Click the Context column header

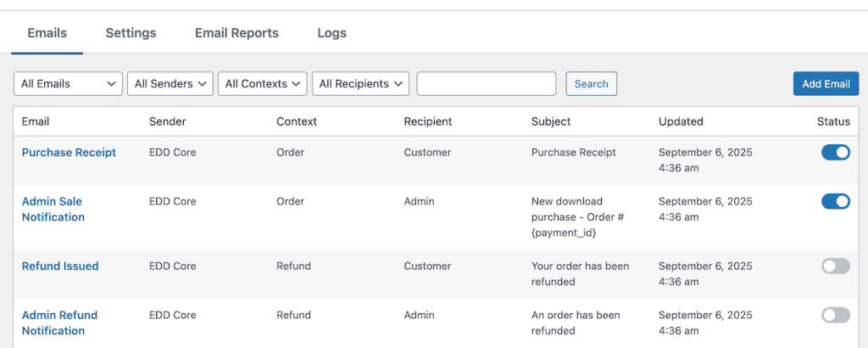(297, 121)
